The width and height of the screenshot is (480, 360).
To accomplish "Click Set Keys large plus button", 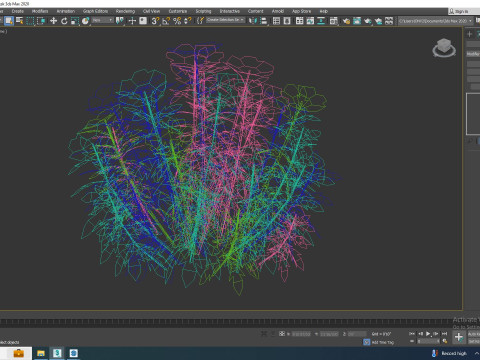I will pyautogui.click(x=459, y=337).
